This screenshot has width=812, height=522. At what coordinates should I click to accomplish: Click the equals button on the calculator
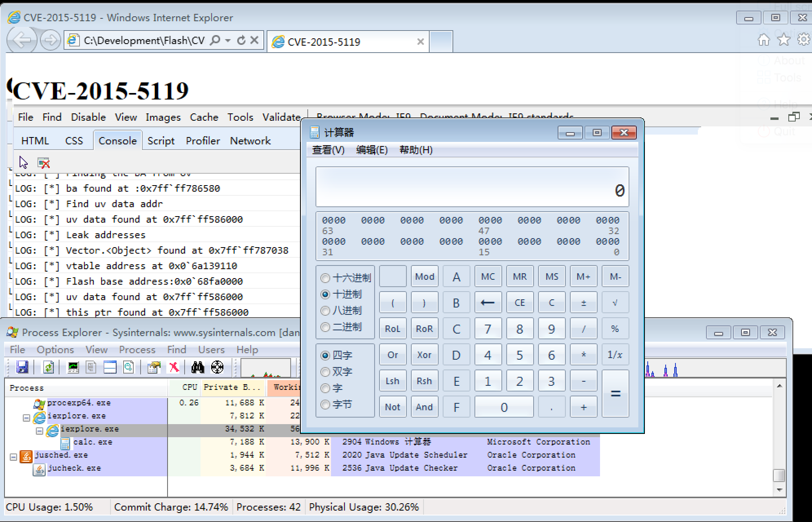click(x=615, y=394)
